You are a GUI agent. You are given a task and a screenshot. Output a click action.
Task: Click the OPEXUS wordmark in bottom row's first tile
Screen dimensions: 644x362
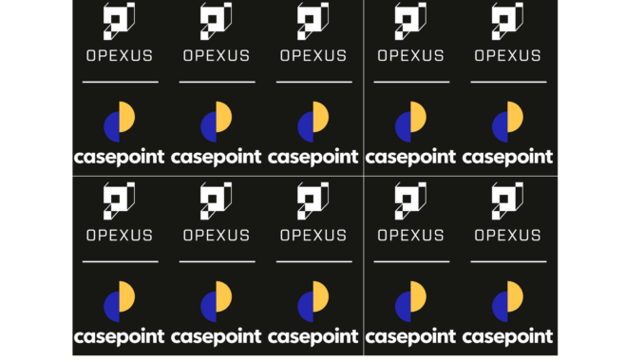(x=120, y=236)
